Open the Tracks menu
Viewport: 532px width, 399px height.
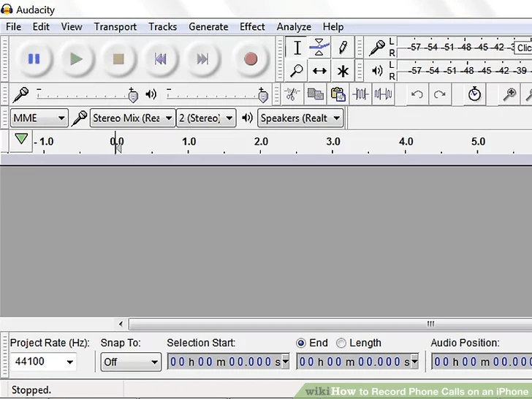[x=162, y=27]
